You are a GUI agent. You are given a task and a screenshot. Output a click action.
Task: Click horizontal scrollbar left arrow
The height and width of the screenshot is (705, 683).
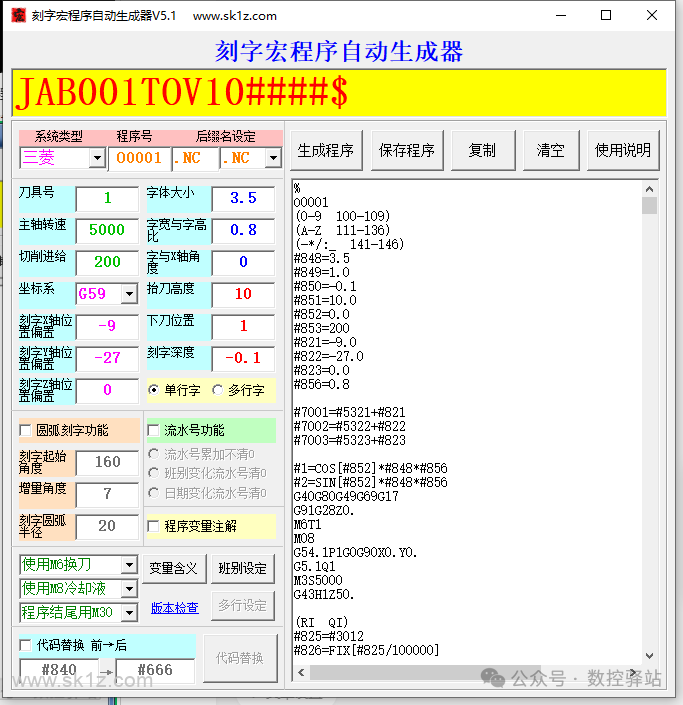(x=301, y=673)
